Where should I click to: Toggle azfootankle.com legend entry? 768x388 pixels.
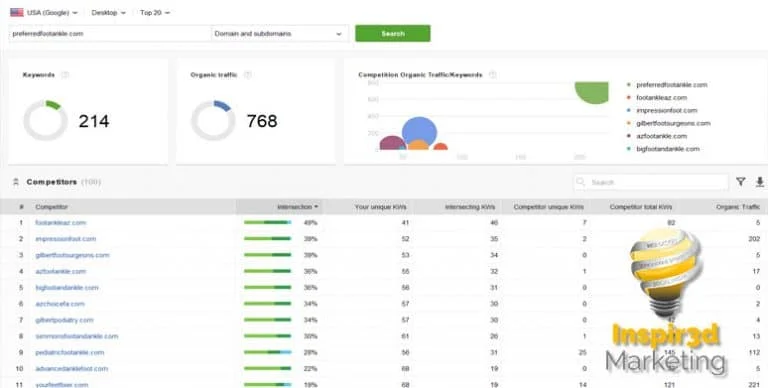(x=657, y=136)
